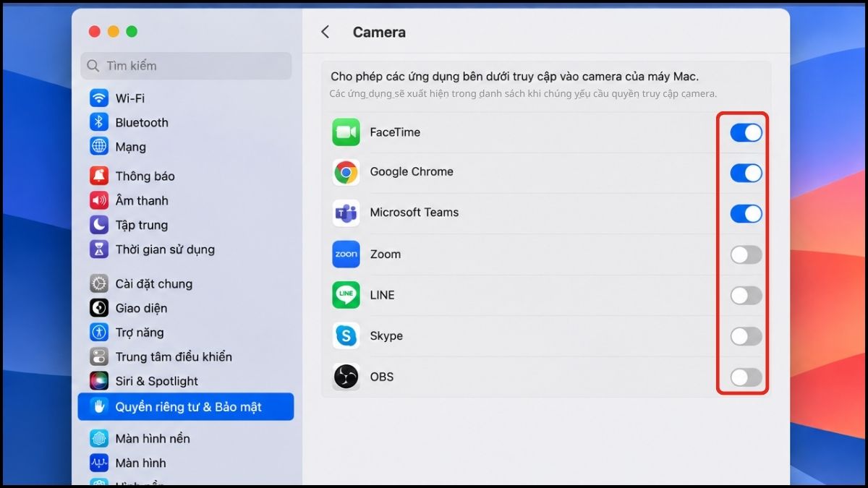Click the Microsoft Teams app name
This screenshot has height=488, width=868.
click(x=414, y=213)
